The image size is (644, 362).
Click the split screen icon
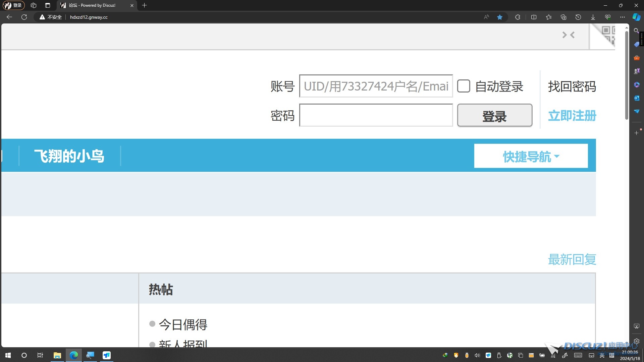(x=534, y=17)
